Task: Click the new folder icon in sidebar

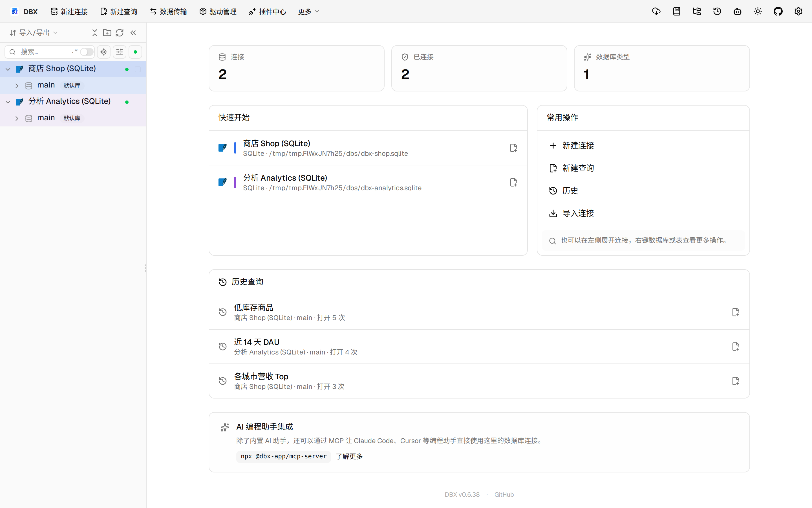Action: 107,32
